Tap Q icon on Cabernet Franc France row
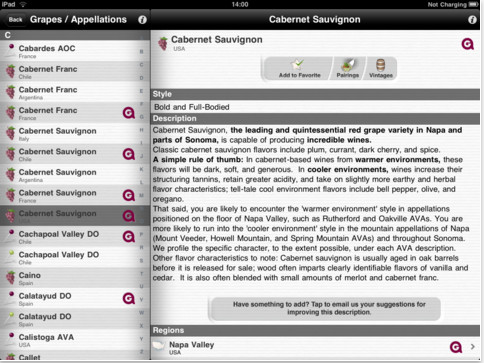 coord(129,113)
